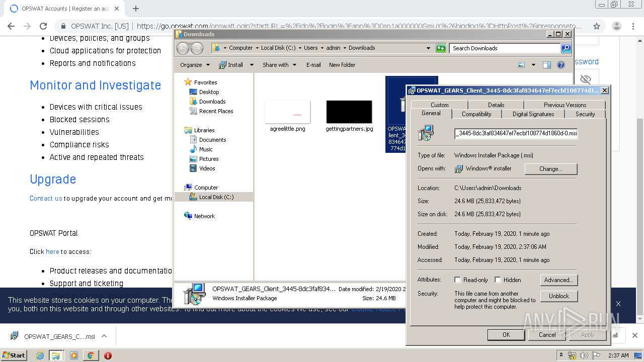Open media player taskbar icon
Viewport: 644px width, 362px height.
pyautogui.click(x=74, y=355)
